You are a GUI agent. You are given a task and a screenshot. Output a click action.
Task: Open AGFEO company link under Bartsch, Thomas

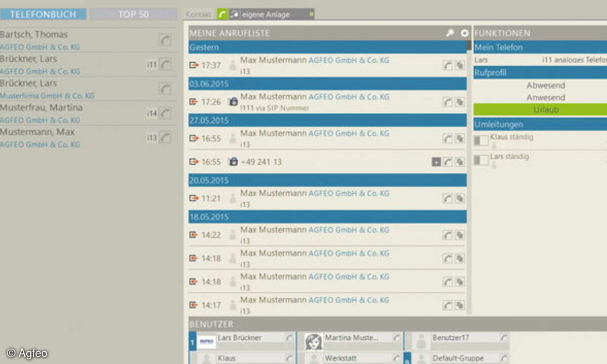pyautogui.click(x=40, y=47)
